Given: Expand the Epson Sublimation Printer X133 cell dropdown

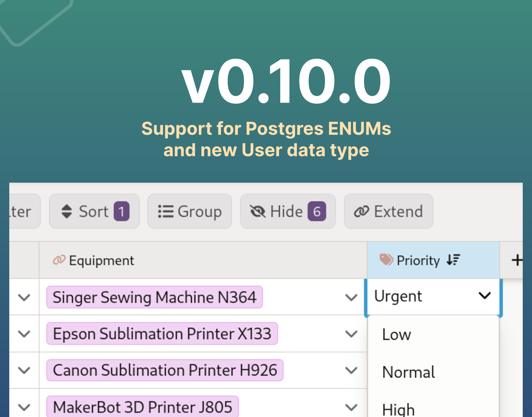Looking at the screenshot, I should (x=351, y=334).
